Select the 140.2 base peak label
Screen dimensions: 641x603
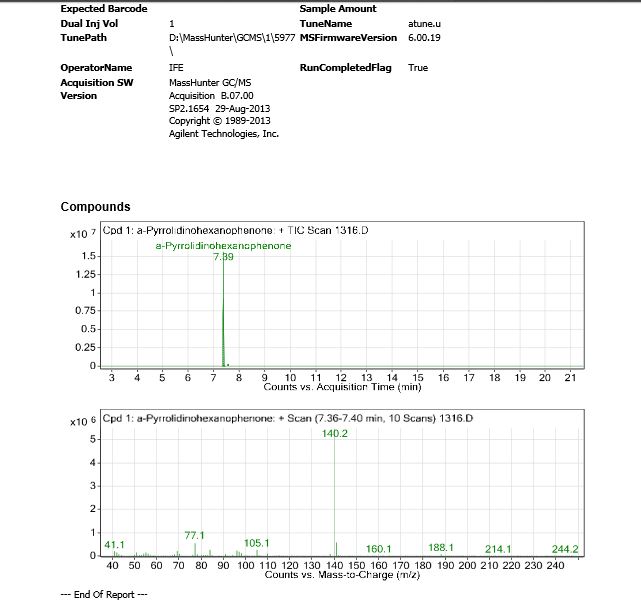pos(334,433)
